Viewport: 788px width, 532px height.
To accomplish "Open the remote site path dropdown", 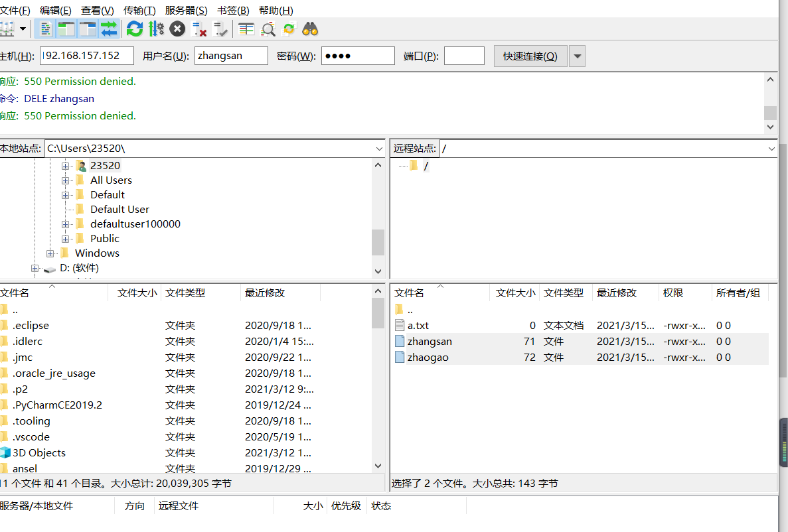I will point(771,149).
